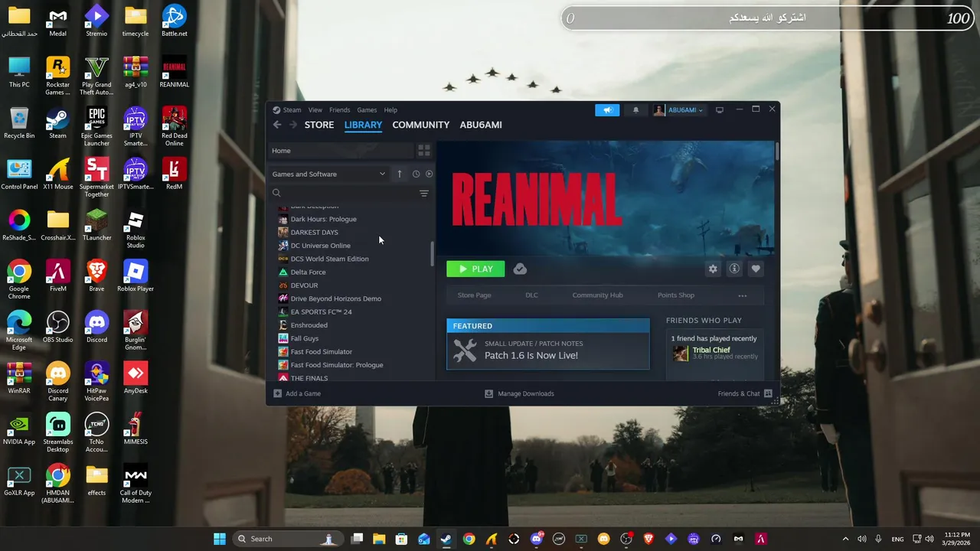Select library Home
Image resolution: width=980 pixels, height=551 pixels.
point(340,151)
